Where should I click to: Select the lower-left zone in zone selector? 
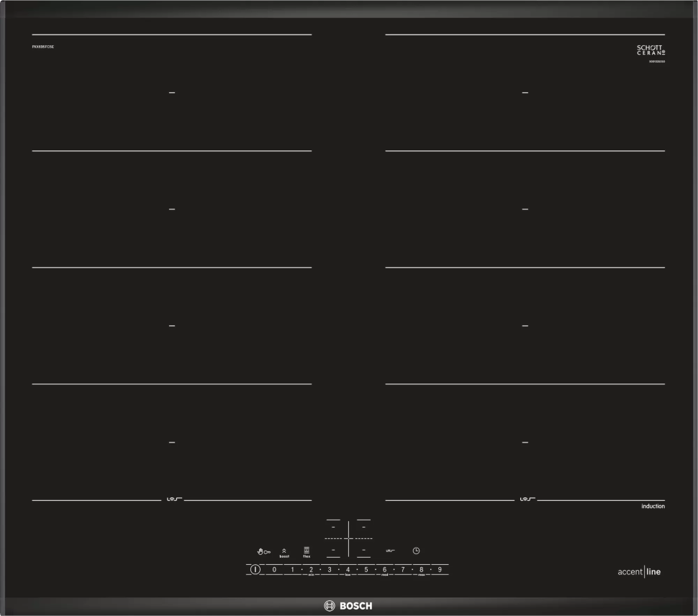[x=333, y=550]
